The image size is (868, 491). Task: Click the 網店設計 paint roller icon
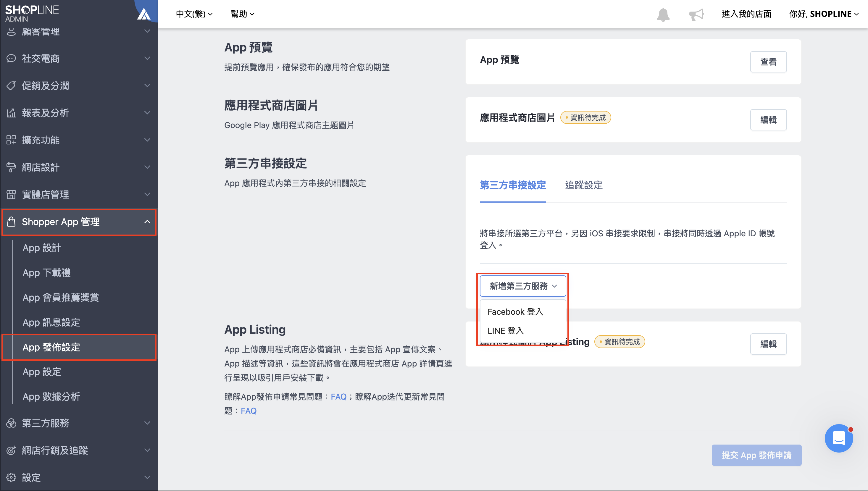[x=11, y=167]
